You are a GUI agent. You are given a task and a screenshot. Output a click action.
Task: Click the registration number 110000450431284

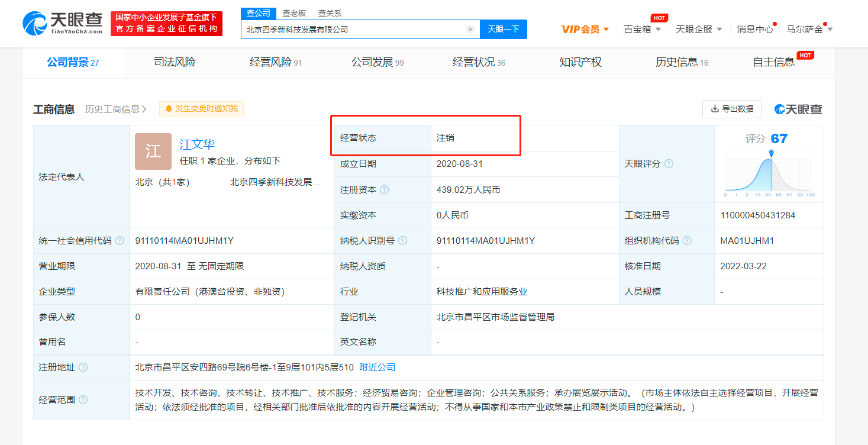(x=758, y=215)
